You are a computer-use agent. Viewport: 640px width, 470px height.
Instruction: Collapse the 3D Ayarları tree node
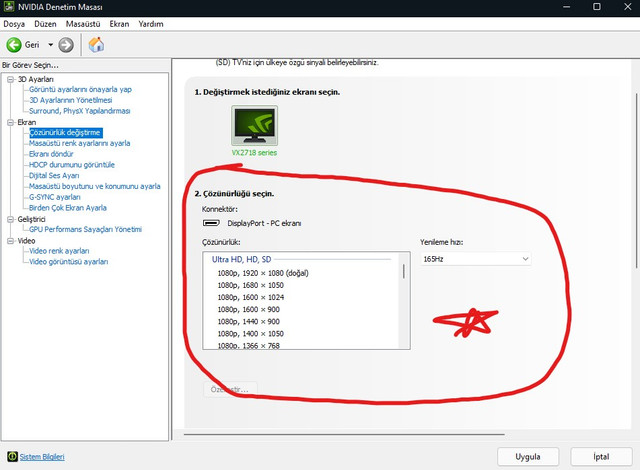tap(8, 79)
